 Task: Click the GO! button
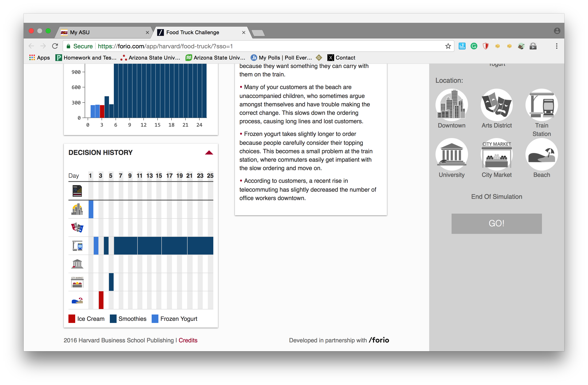(x=497, y=224)
